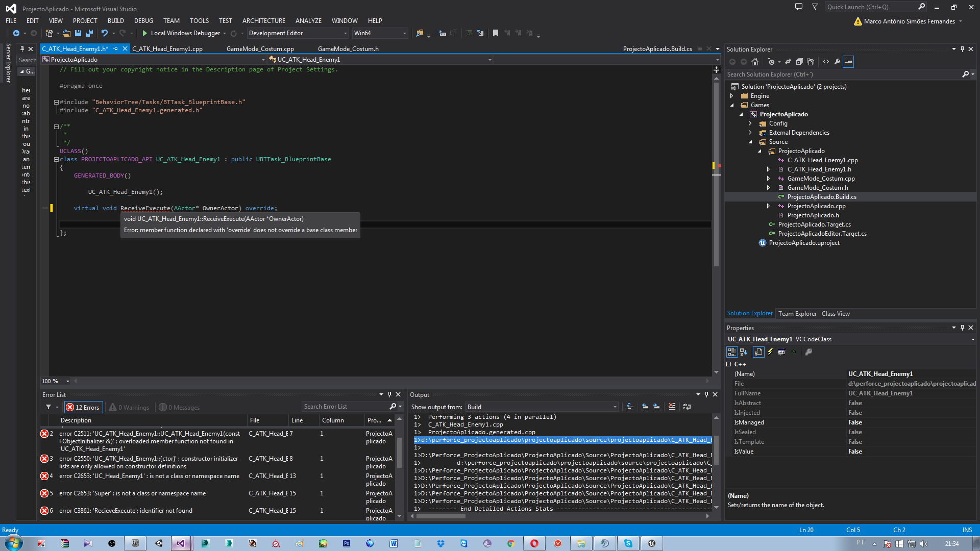Switch to the Team Explorer tab
The height and width of the screenshot is (551, 980).
click(x=797, y=314)
